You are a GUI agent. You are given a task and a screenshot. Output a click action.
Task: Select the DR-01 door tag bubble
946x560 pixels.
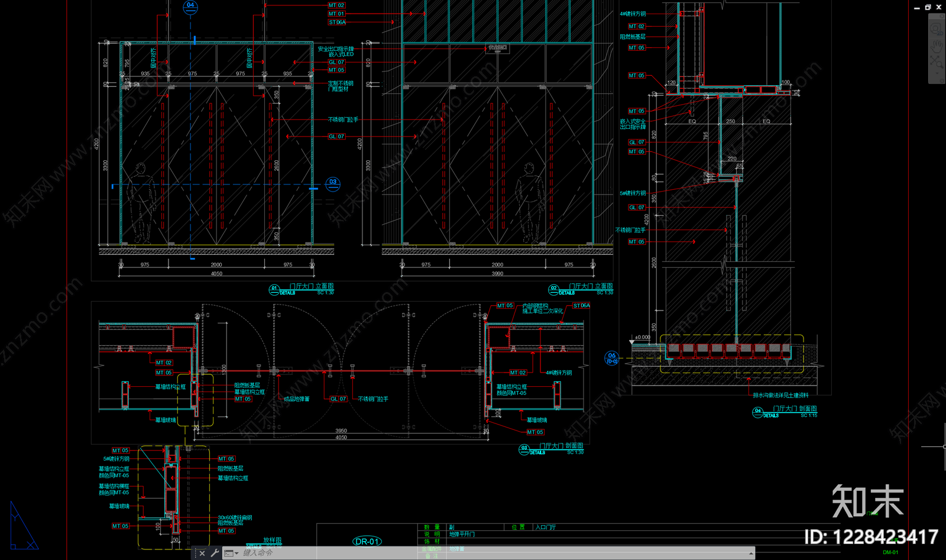point(367,542)
